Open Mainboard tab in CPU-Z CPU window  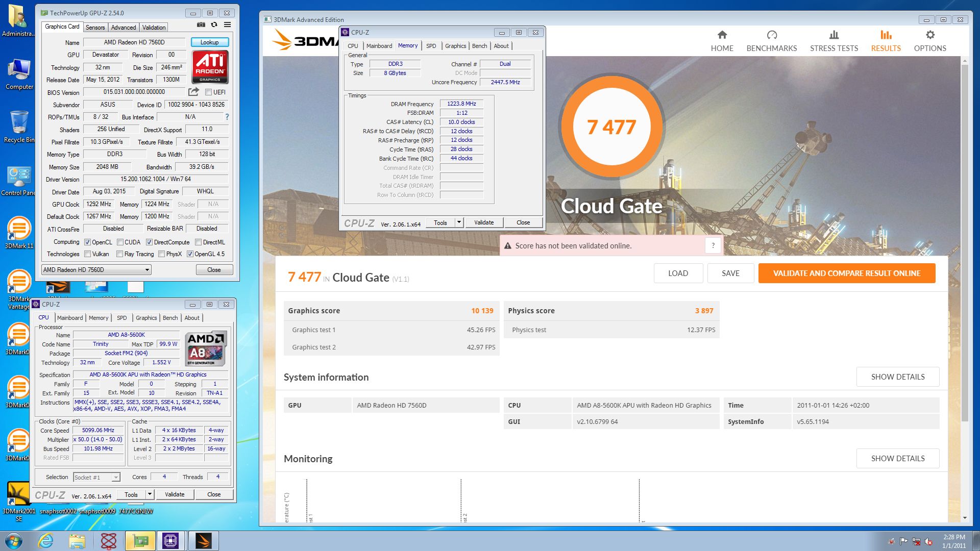pyautogui.click(x=70, y=318)
